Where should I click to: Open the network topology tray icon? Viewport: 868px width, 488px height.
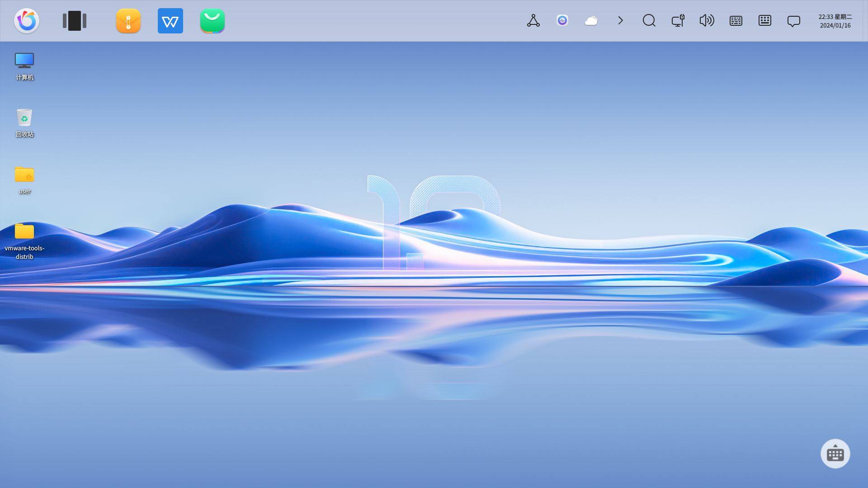(x=533, y=21)
